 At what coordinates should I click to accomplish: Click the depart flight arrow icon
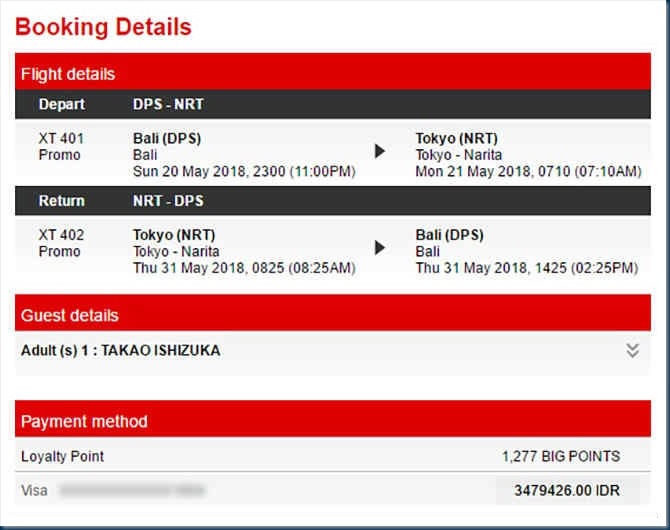[379, 151]
